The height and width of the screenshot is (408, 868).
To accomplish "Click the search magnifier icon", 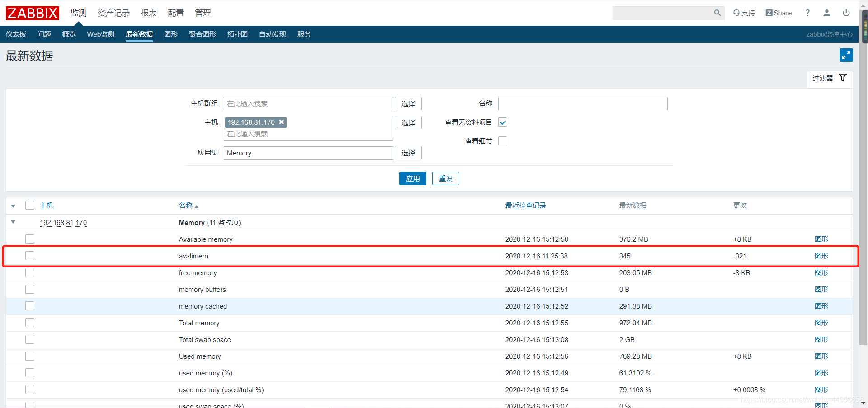I will point(717,13).
